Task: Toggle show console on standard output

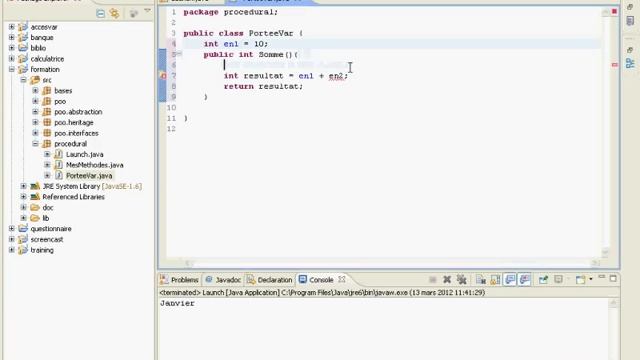Action: click(510, 280)
